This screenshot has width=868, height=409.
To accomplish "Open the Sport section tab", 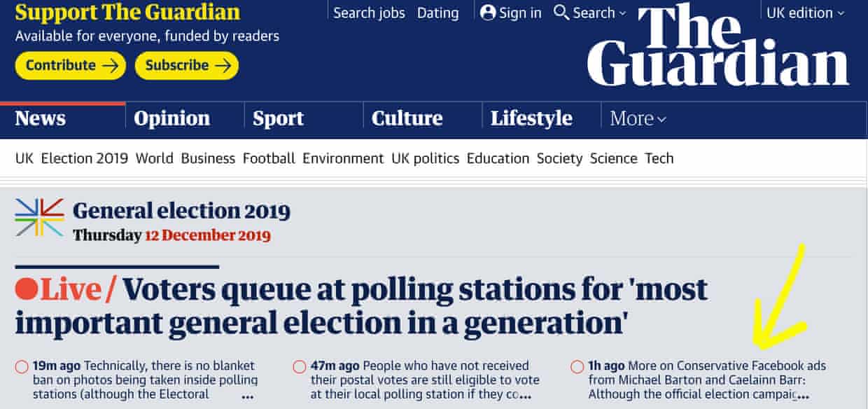I will pyautogui.click(x=278, y=118).
